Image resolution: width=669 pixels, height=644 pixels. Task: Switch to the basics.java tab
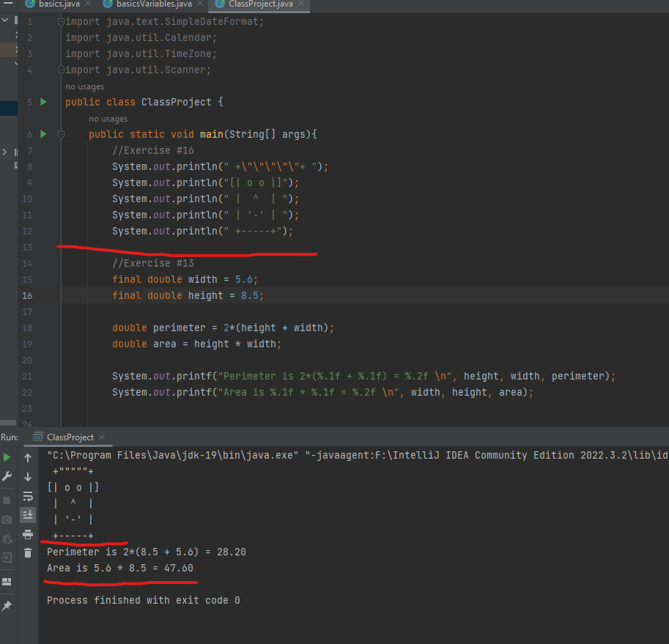point(59,4)
